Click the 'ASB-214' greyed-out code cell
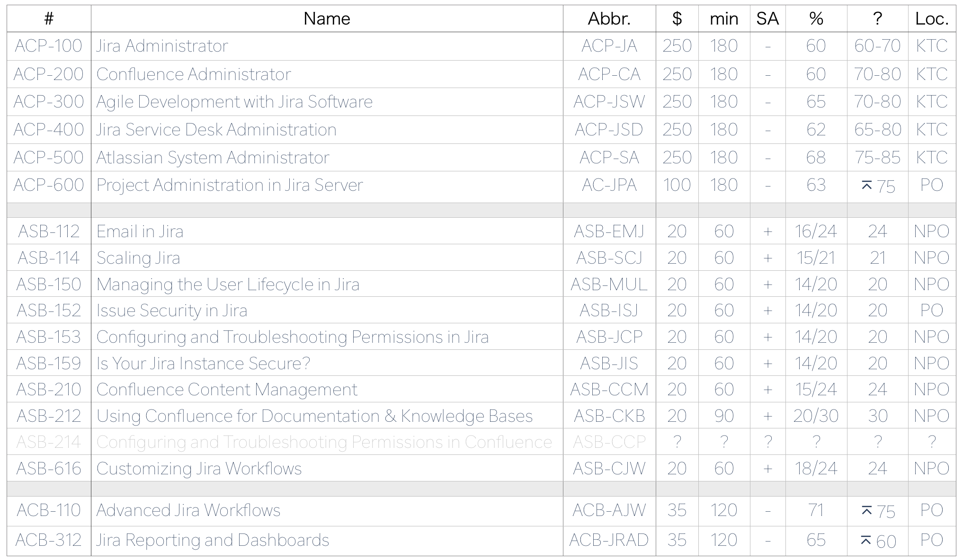Screen dimensions: 963x560 49,442
